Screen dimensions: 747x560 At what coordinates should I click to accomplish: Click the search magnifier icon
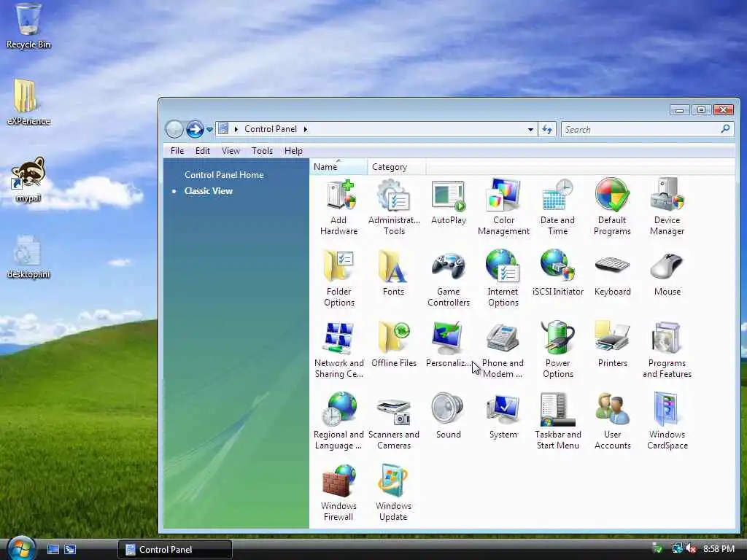coord(725,129)
